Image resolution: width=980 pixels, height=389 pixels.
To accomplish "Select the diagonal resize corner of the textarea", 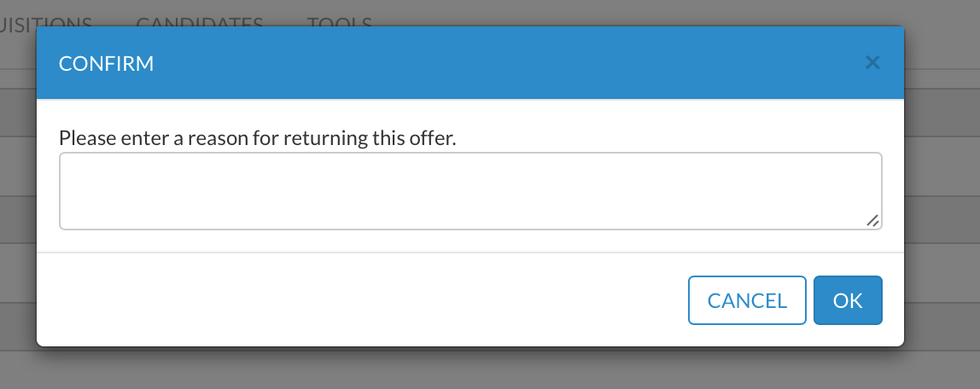I will coord(872,220).
